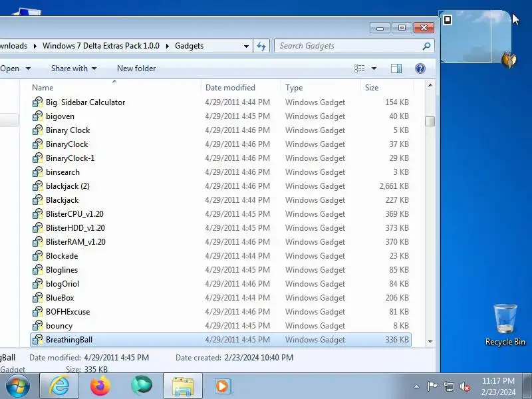Show hidden tray icons arrow
The width and height of the screenshot is (532, 399).
(417, 386)
